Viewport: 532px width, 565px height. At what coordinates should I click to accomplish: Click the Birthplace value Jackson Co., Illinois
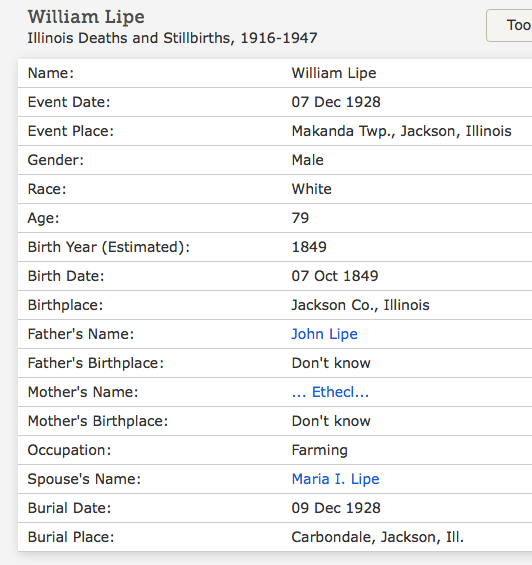coord(360,306)
